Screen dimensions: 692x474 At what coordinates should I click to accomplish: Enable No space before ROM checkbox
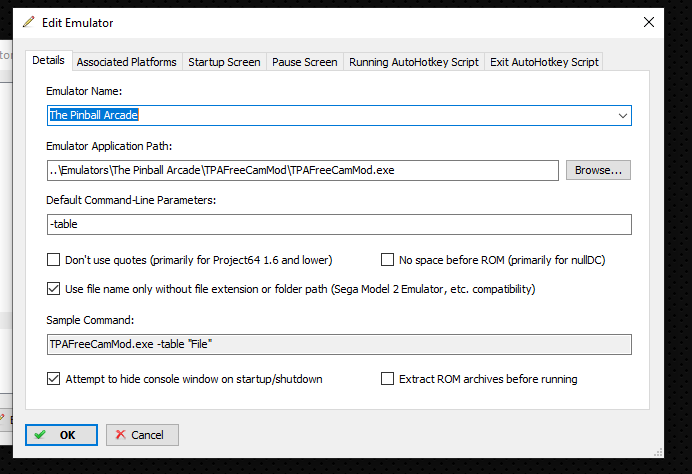pos(387,260)
